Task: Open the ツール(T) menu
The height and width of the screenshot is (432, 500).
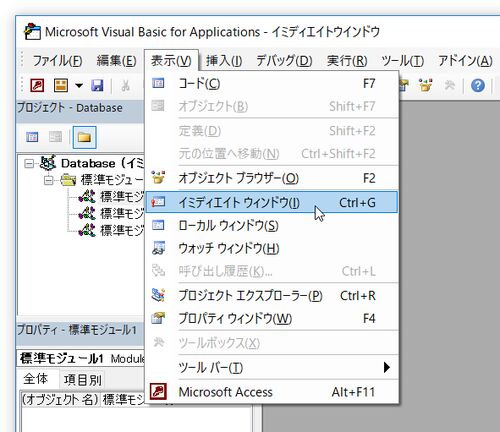Action: click(402, 61)
